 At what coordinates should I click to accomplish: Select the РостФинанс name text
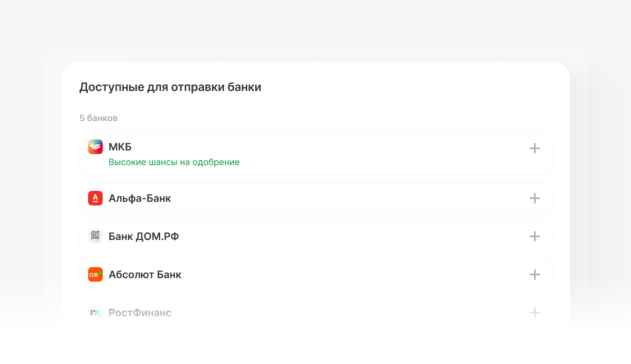click(x=140, y=313)
